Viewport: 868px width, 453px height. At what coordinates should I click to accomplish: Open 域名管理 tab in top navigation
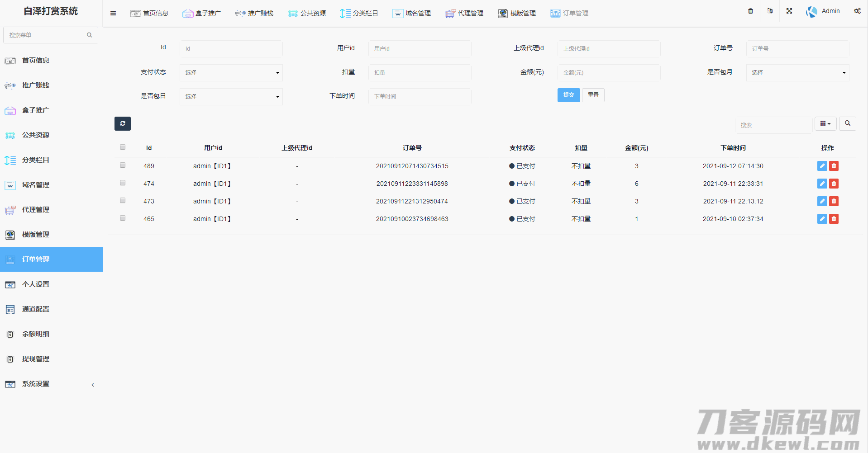pos(412,14)
